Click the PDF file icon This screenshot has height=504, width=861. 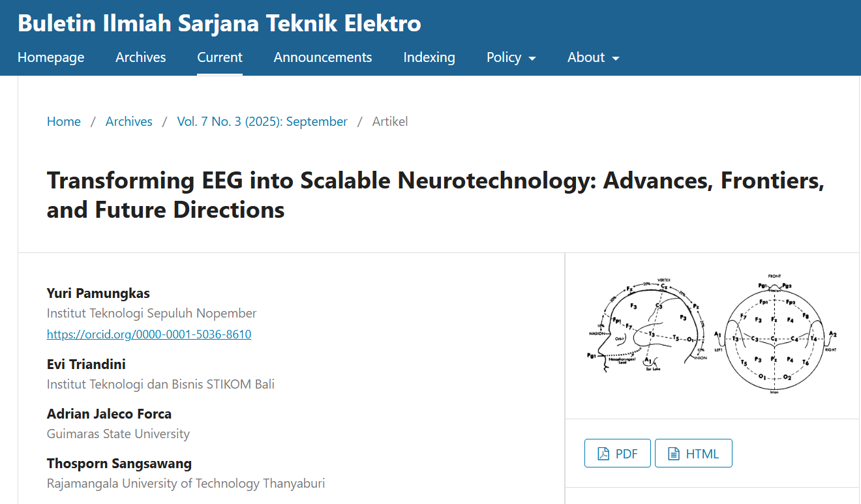tap(603, 454)
